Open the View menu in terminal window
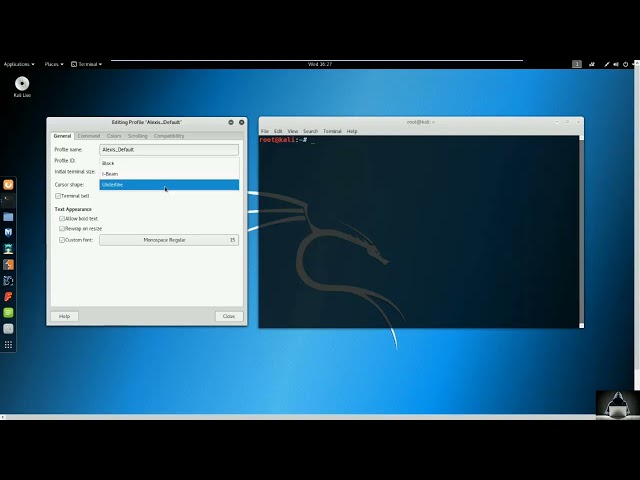Image resolution: width=640 pixels, height=480 pixels. (x=293, y=131)
